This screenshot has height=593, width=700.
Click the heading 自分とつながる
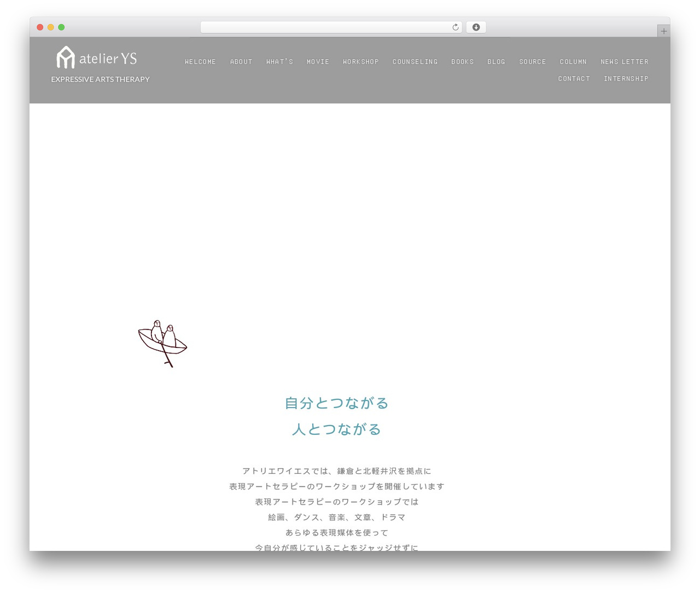click(x=336, y=403)
